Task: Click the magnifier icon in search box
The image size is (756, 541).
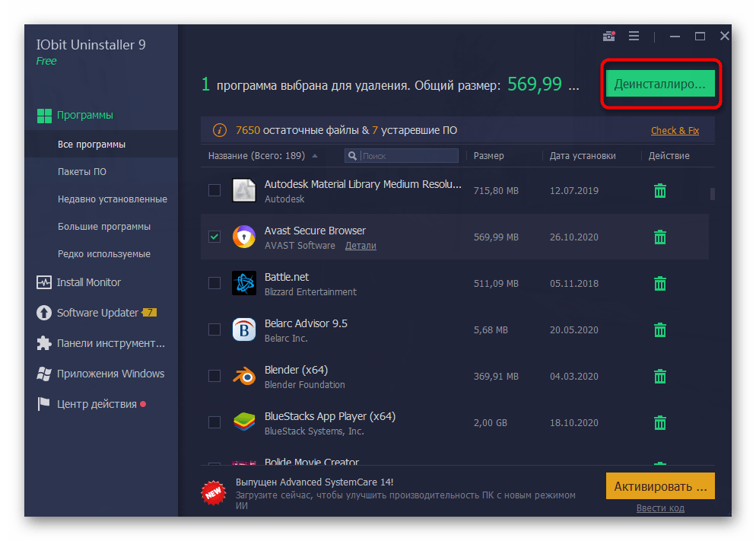Action: [x=352, y=156]
